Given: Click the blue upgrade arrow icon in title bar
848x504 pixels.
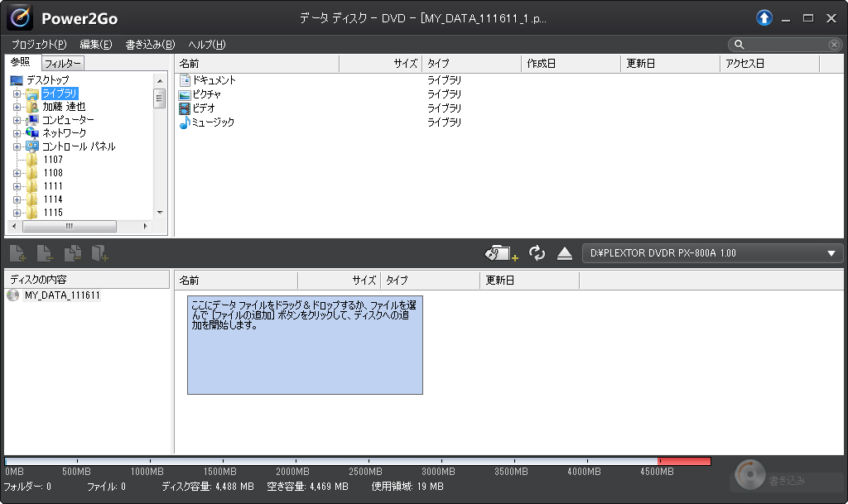Looking at the screenshot, I should (x=763, y=17).
